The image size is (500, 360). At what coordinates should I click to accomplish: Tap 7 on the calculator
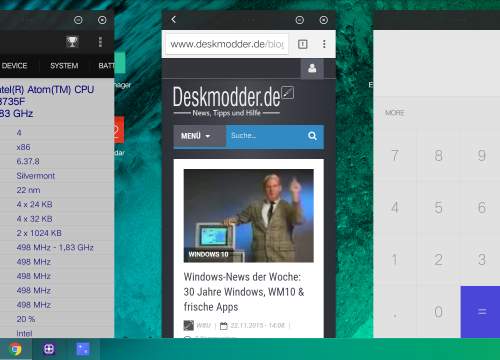(395, 156)
